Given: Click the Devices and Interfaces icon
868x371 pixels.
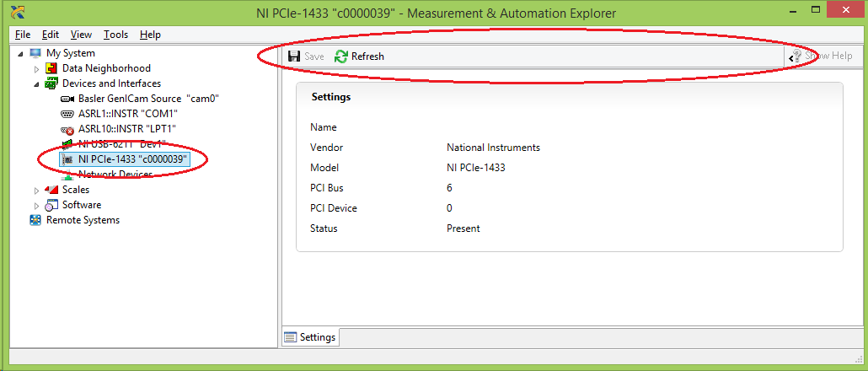Looking at the screenshot, I should (51, 83).
